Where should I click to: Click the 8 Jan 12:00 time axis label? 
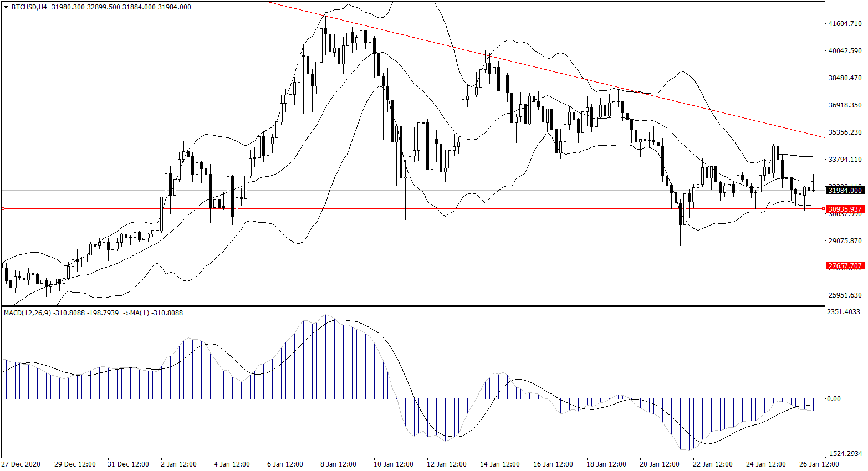tap(338, 464)
